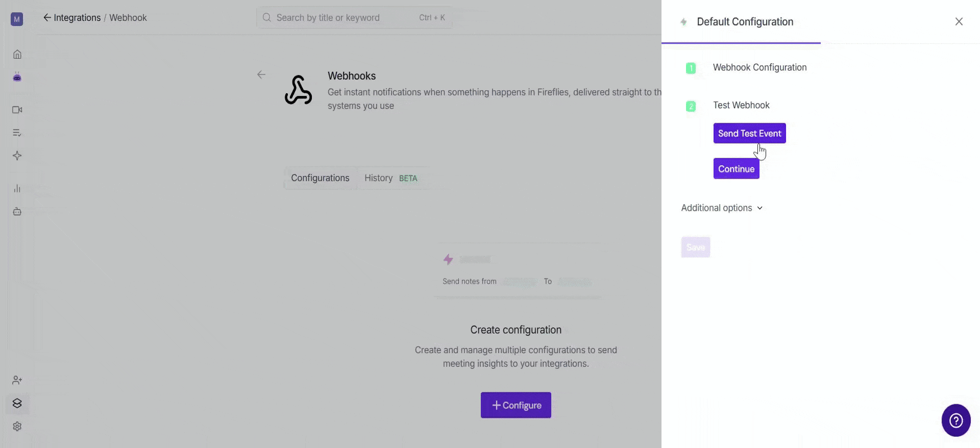The width and height of the screenshot is (980, 448).
Task: Open the settings gear icon
Action: (x=17, y=426)
